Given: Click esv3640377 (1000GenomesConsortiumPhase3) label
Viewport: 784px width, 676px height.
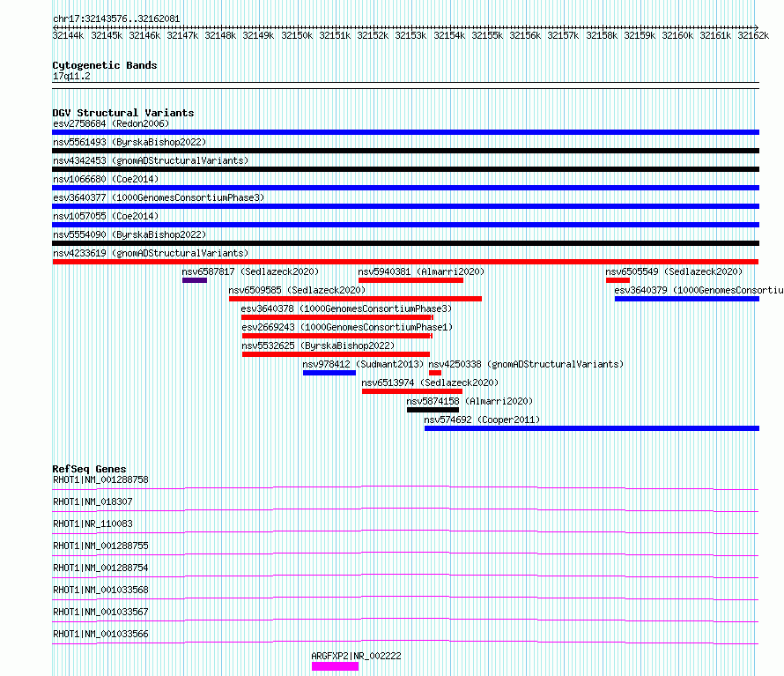Looking at the screenshot, I should coord(159,197).
